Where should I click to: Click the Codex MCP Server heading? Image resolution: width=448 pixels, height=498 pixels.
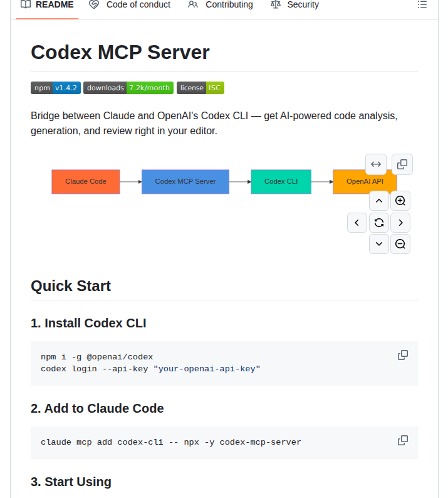(120, 52)
